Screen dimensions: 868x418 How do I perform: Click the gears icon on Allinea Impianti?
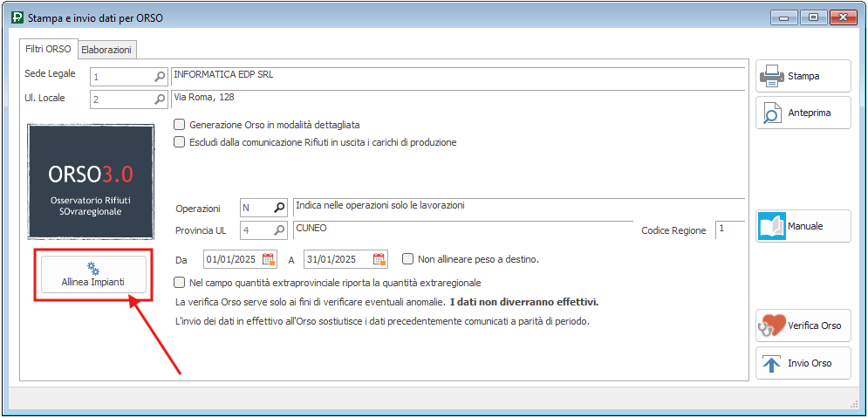[x=93, y=268]
